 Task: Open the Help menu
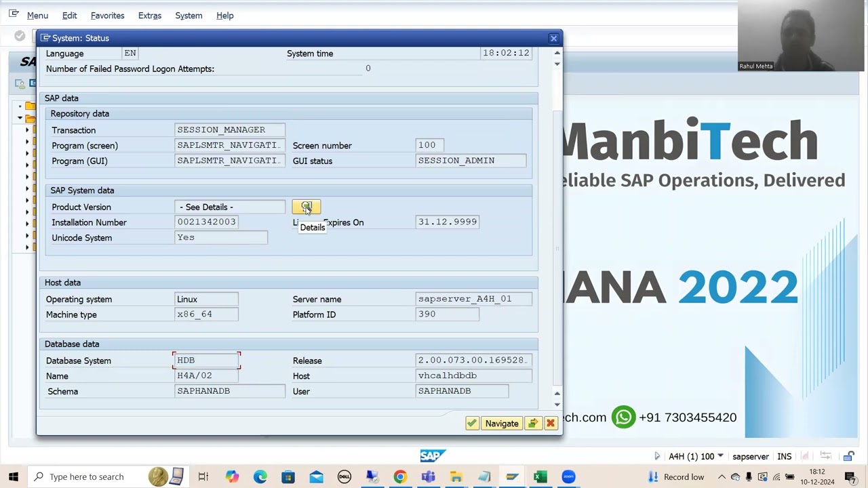coord(224,15)
